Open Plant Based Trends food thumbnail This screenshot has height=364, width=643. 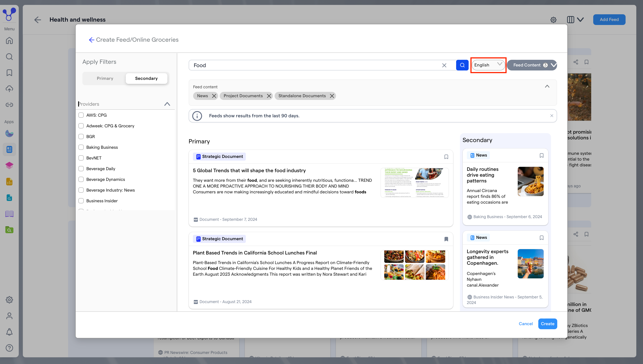[414, 265]
